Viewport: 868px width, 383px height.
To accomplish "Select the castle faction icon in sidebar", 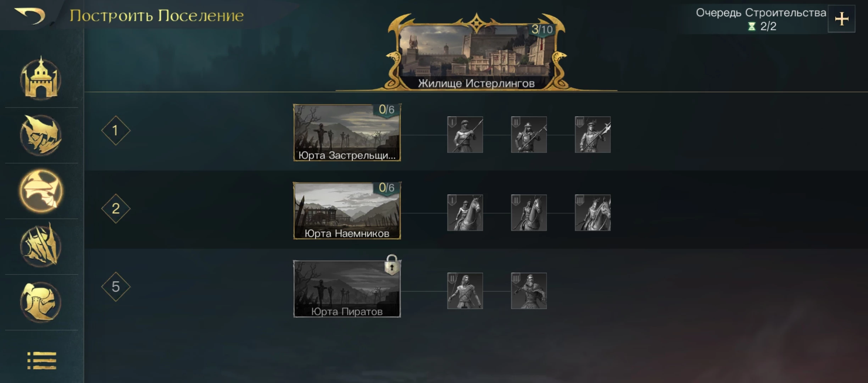I will click(x=41, y=79).
